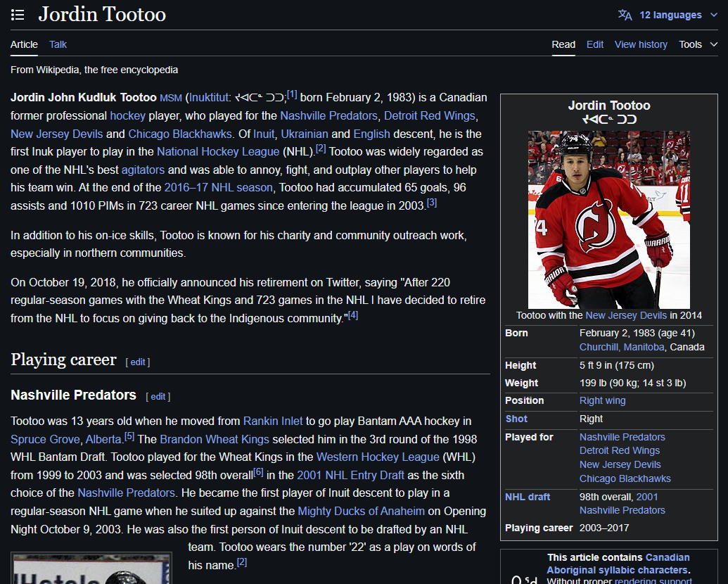Viewport: 728px width, 584px height.
Task: Open the 2001 draft year link in infobox
Action: point(646,497)
